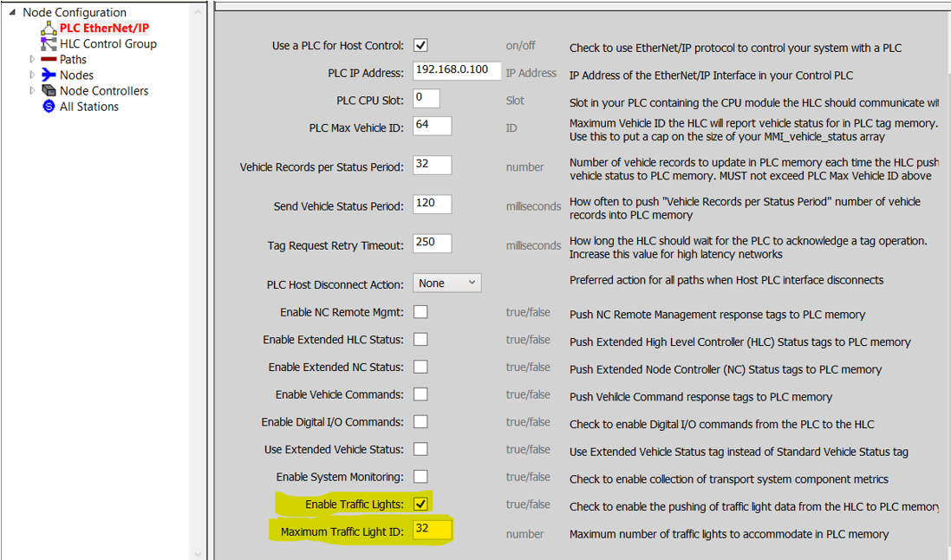Click the blue Nodes icon
951x560 pixels.
click(x=49, y=75)
